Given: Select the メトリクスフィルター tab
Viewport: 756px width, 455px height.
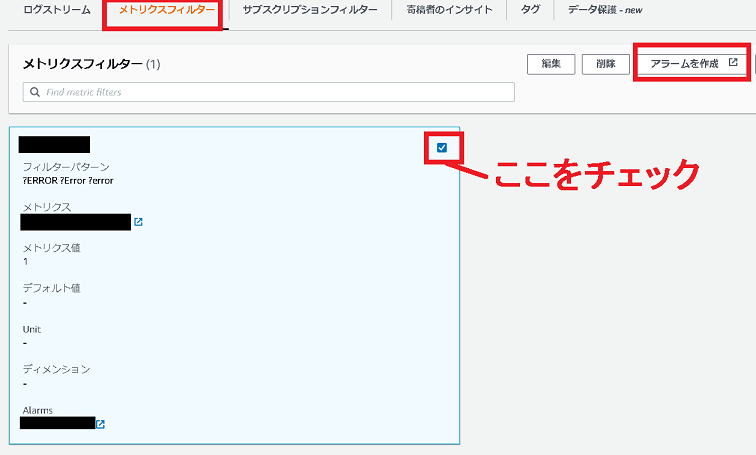Looking at the screenshot, I should (166, 10).
